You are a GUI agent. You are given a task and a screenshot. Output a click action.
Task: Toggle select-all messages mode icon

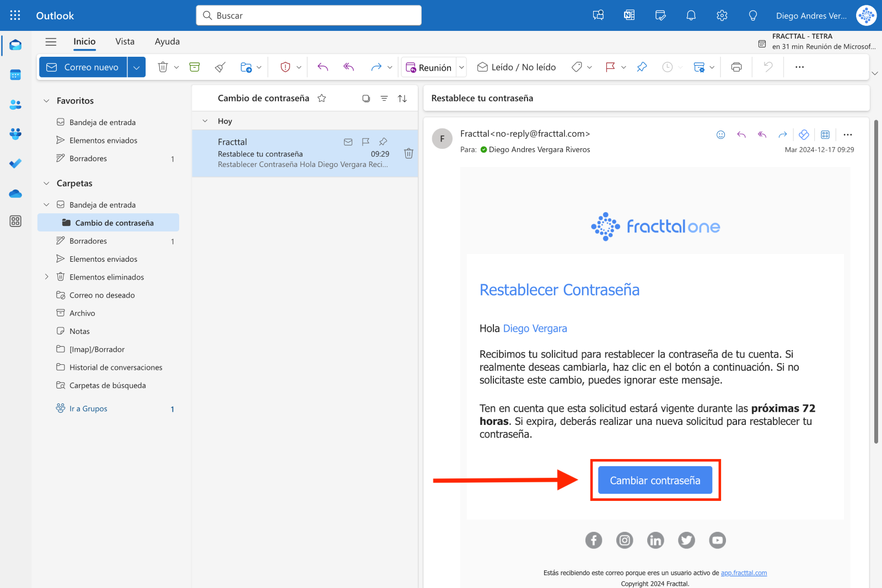366,98
